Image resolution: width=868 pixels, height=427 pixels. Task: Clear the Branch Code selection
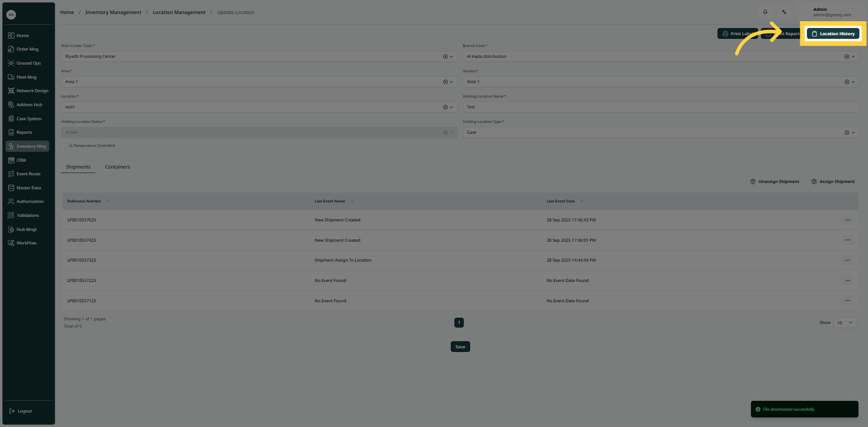(x=847, y=56)
